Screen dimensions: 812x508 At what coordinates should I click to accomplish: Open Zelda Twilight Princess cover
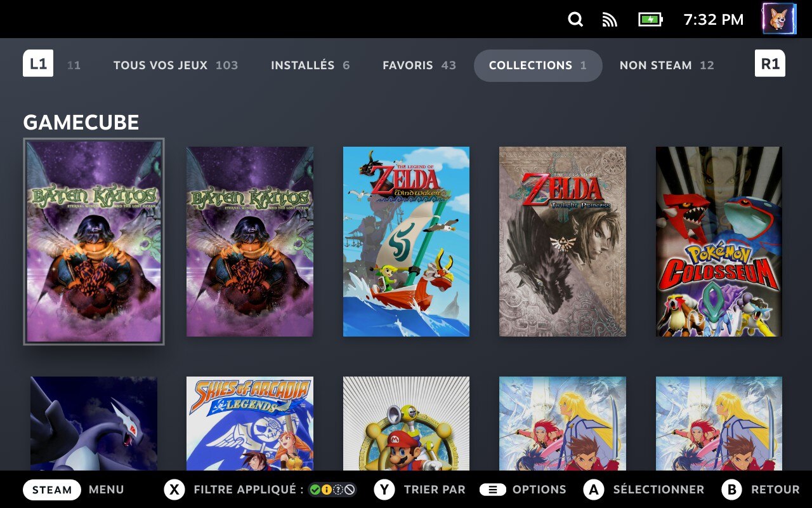563,241
